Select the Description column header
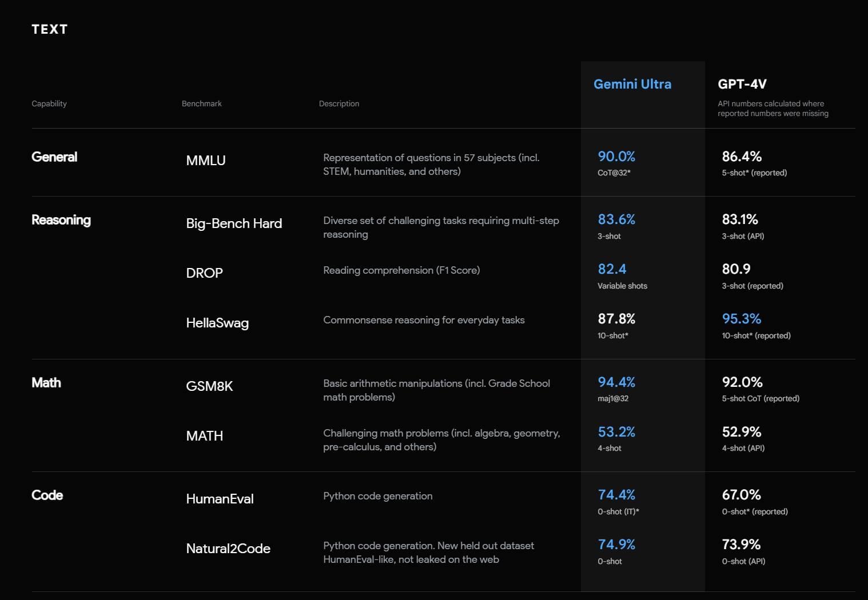Viewport: 868px width, 600px height. point(339,103)
